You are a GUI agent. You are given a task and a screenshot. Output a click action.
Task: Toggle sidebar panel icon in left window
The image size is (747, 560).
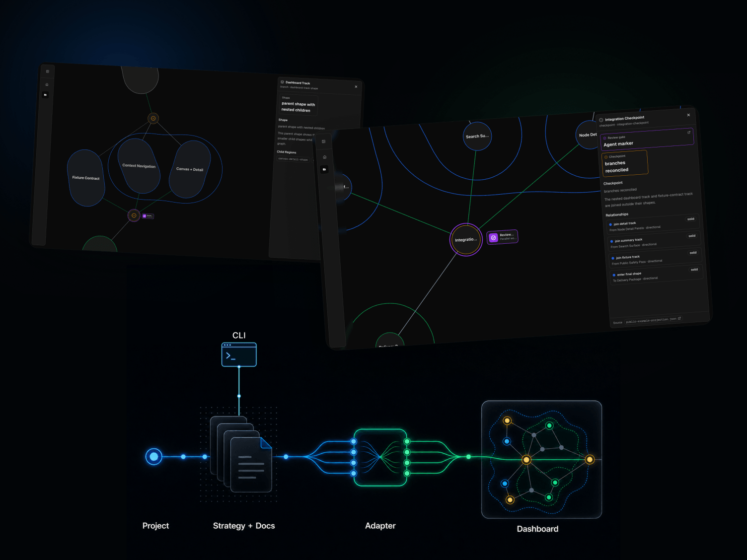pos(48,71)
